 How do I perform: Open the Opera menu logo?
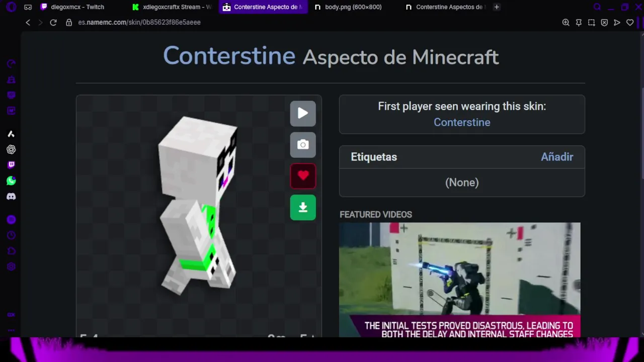11,7
